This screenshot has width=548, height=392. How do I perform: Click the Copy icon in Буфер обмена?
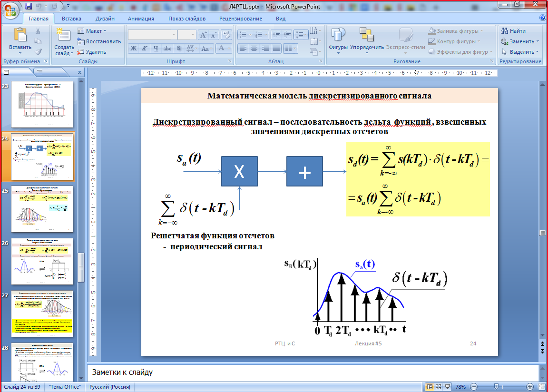point(38,41)
